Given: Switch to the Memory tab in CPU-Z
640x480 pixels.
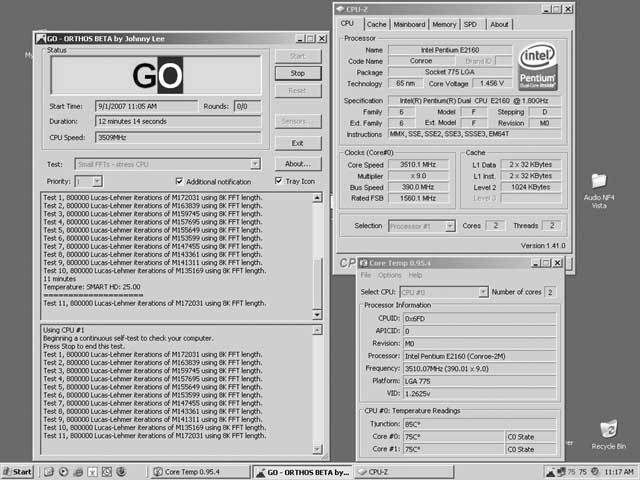Looking at the screenshot, I should (444, 24).
